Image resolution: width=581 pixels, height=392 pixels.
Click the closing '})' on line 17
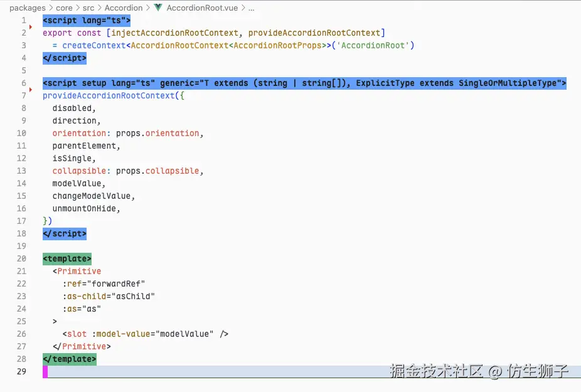pyautogui.click(x=48, y=221)
